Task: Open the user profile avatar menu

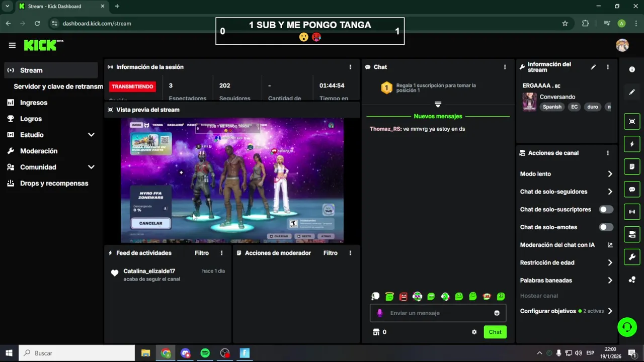Action: [x=622, y=45]
